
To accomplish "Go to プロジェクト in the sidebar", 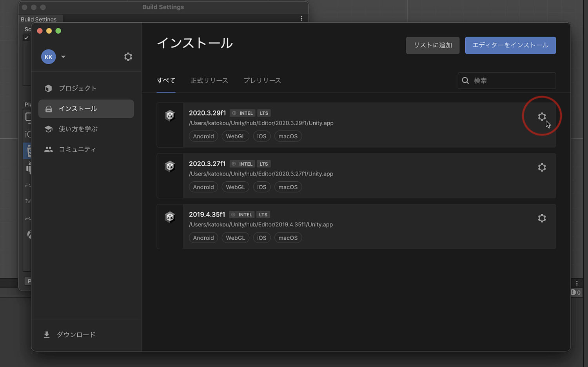I will click(x=86, y=89).
